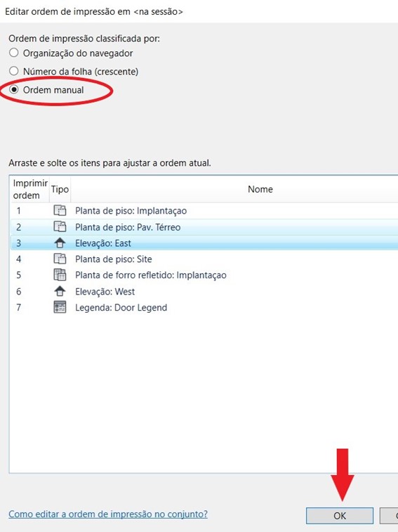Image resolution: width=398 pixels, height=532 pixels.
Task: Select the row Elevação: West
Action: point(204,291)
